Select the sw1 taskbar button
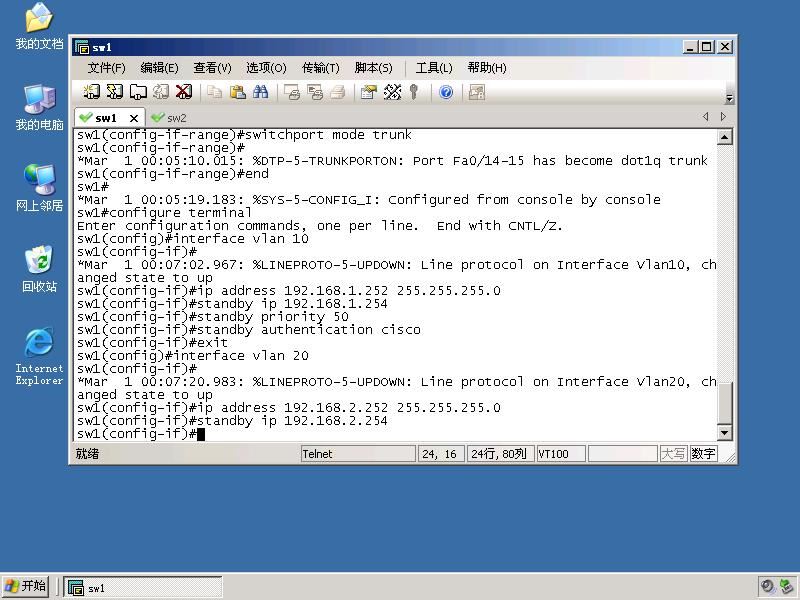This screenshot has width=800, height=600. (143, 587)
